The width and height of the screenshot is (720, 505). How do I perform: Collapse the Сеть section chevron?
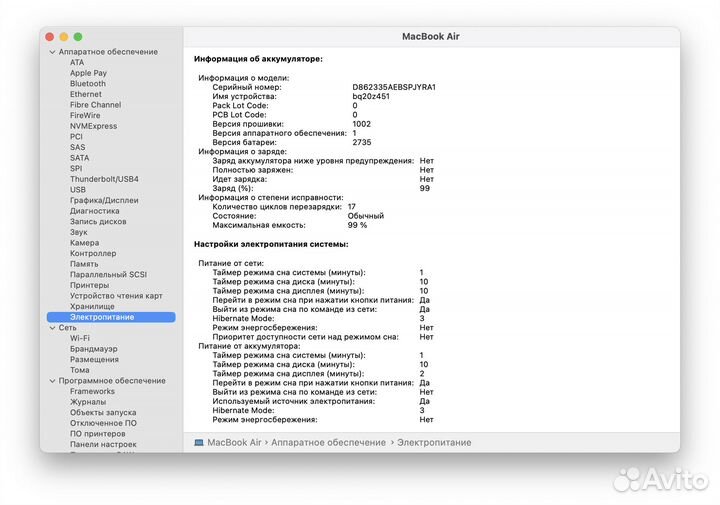point(52,328)
